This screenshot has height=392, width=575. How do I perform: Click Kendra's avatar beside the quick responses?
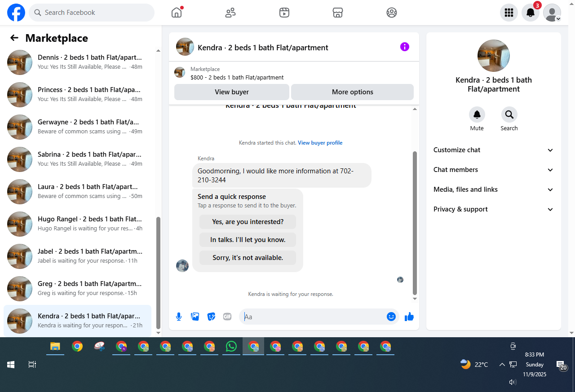[182, 266]
